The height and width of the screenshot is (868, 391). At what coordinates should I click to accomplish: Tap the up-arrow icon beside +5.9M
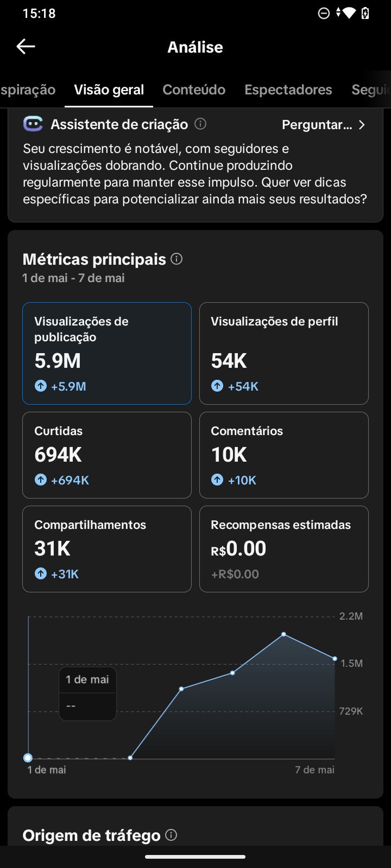[41, 386]
